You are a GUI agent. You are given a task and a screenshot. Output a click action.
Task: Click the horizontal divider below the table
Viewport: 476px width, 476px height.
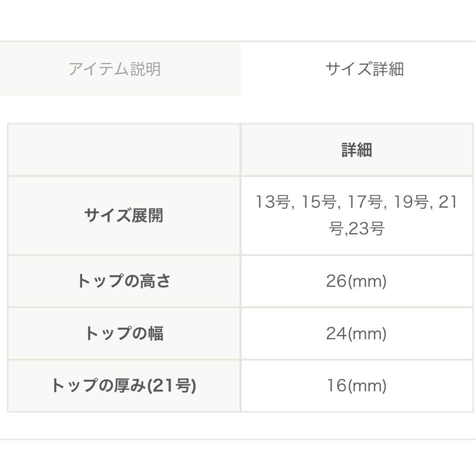238,439
